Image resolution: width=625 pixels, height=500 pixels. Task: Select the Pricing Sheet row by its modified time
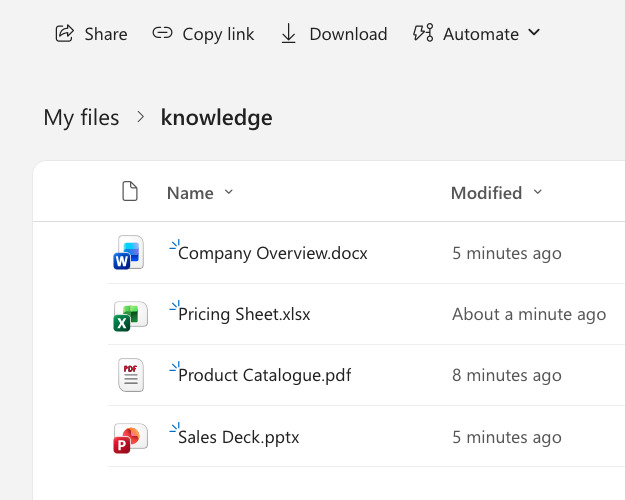tap(529, 314)
